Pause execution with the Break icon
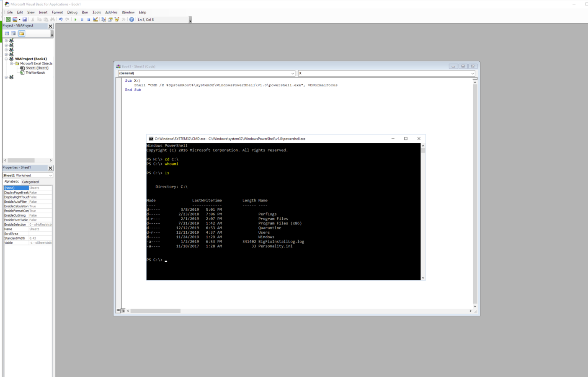This screenshot has width=588, height=377. coord(82,20)
